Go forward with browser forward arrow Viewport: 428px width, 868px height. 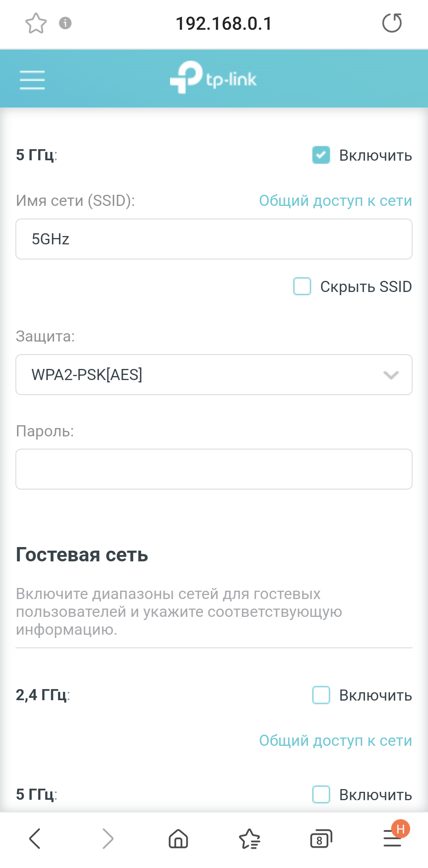click(x=107, y=839)
